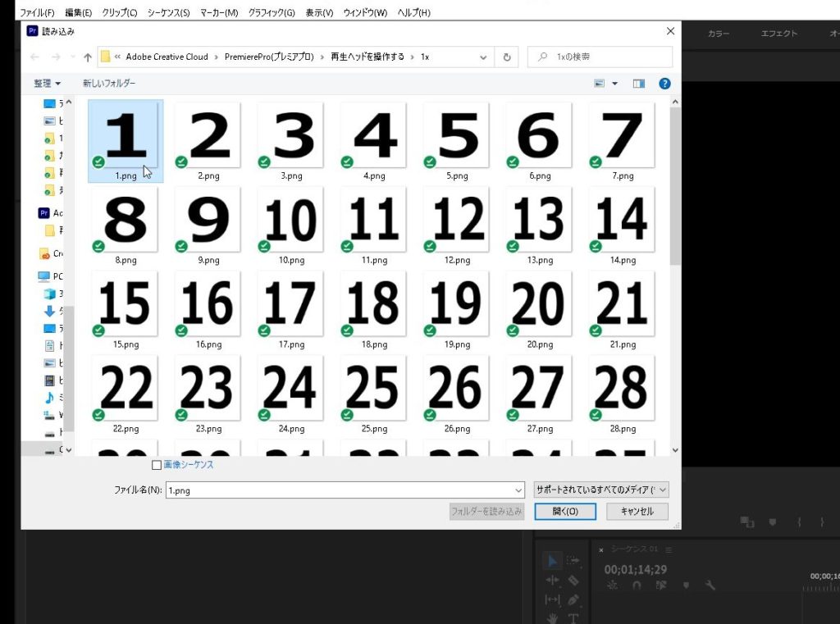Click the refresh button beside address bar
Viewport: 840px width, 624px height.
507,57
